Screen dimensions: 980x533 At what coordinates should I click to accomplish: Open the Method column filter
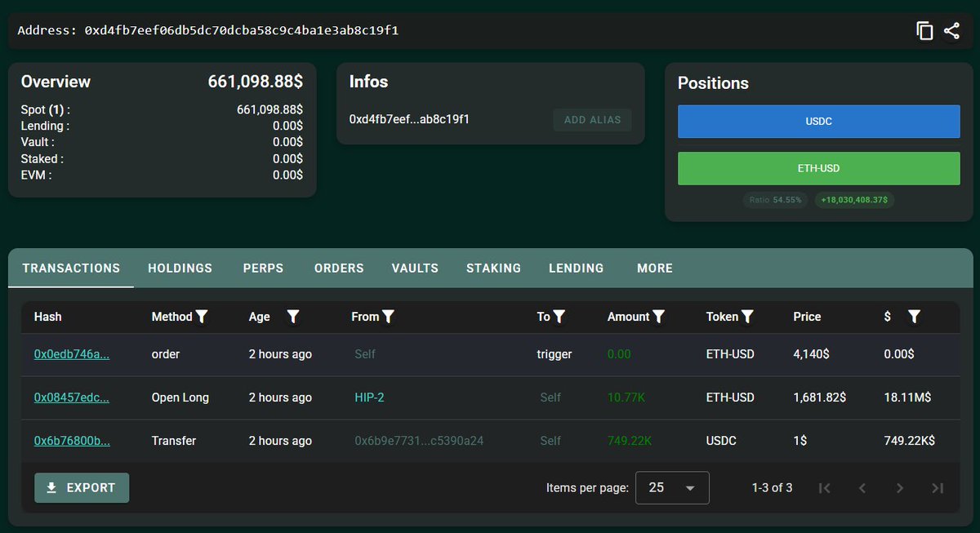coord(202,317)
